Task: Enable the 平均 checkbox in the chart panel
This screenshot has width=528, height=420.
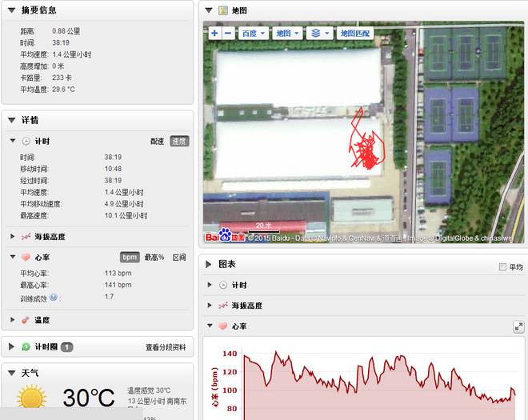Action: click(x=502, y=267)
